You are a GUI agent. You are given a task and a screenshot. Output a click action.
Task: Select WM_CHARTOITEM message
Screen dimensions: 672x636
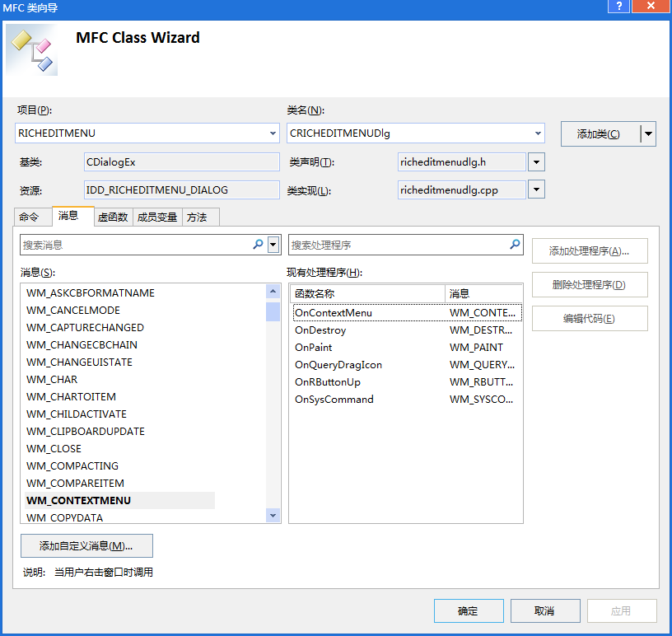point(71,397)
